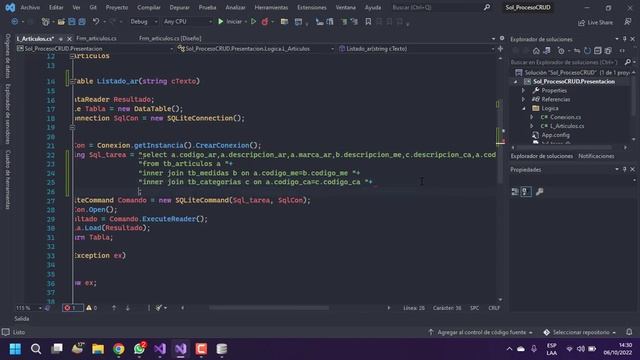The image size is (640, 360).
Task: Open the class dropdown Logica.L_Articulos
Action: point(256,49)
